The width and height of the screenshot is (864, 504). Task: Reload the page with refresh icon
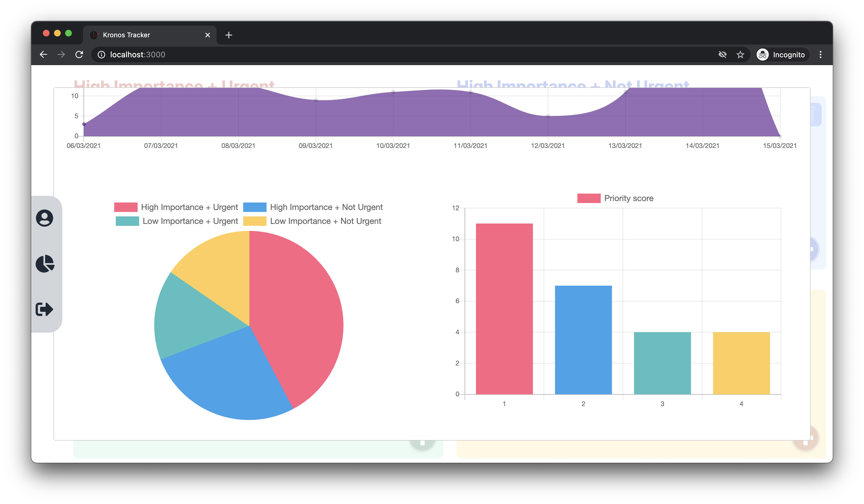[79, 55]
